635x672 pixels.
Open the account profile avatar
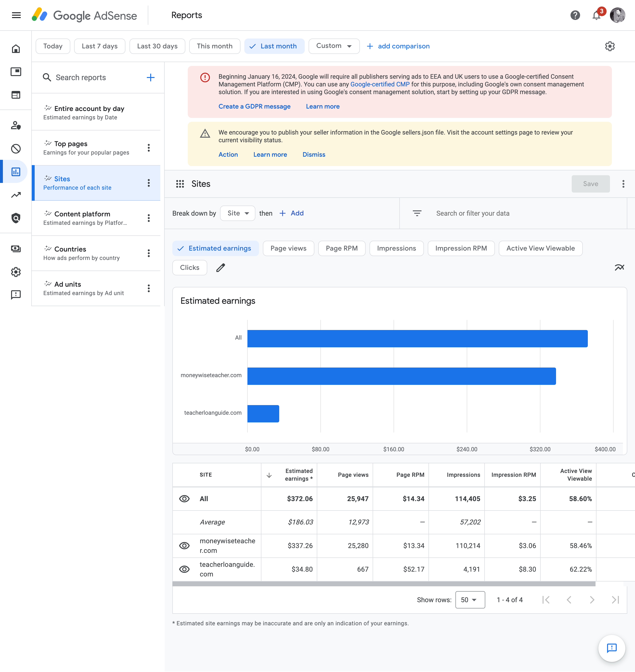click(x=617, y=15)
